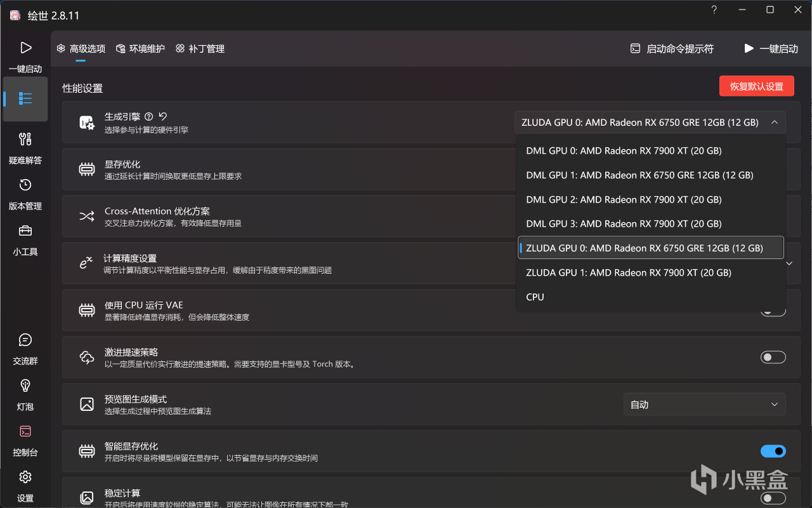Click the 绘世 app logo in title bar
812x508 pixels.
click(x=15, y=15)
